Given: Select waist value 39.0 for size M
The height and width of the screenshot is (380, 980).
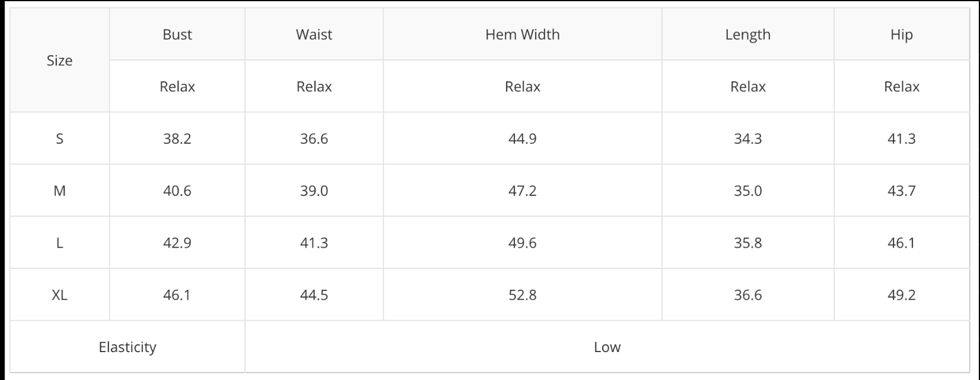Looking at the screenshot, I should pos(314,191).
